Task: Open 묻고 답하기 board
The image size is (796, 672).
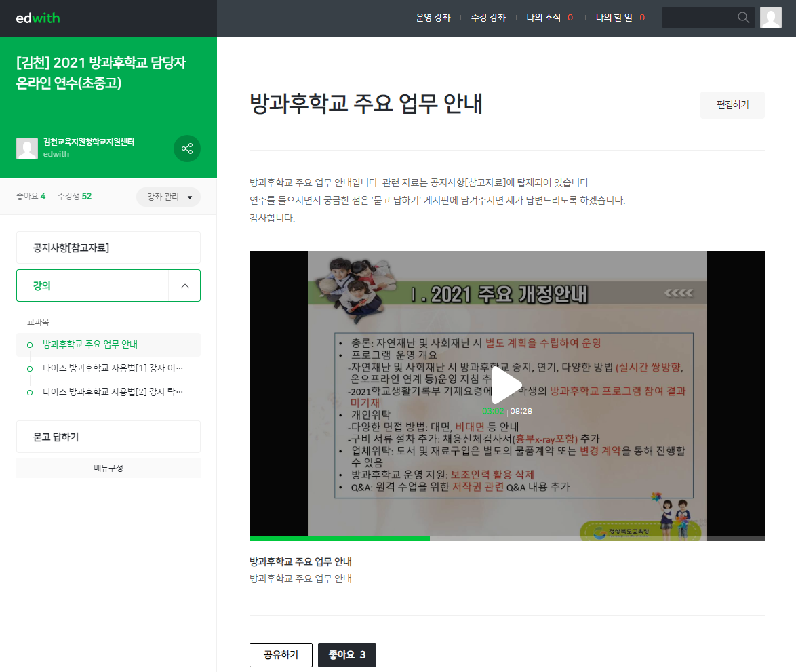Action: coord(108,437)
